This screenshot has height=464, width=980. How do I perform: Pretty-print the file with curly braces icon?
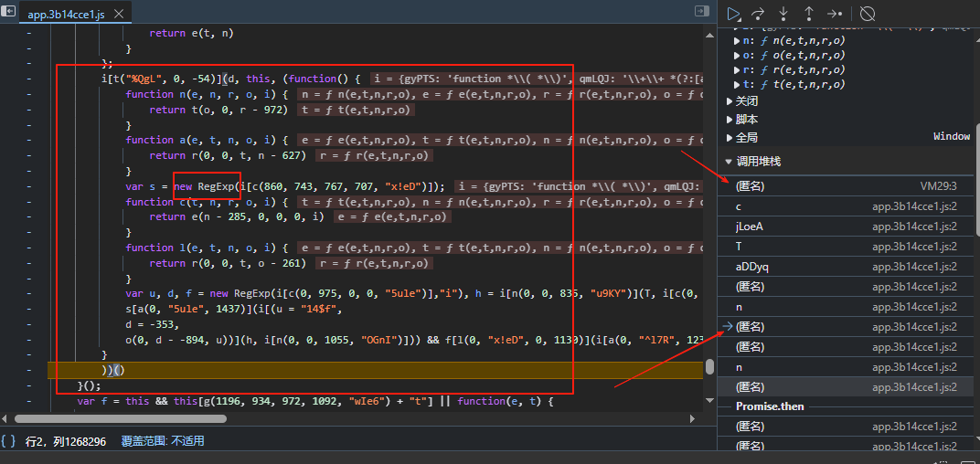[8, 441]
